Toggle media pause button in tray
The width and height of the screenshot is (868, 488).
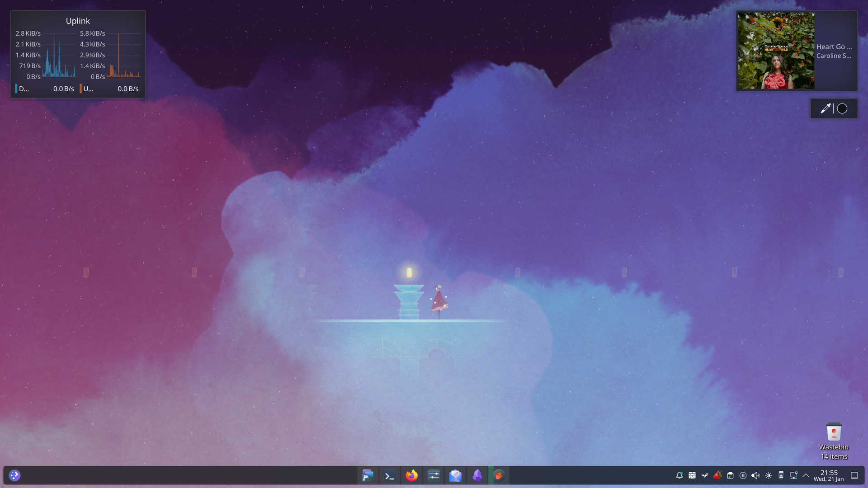coord(743,475)
